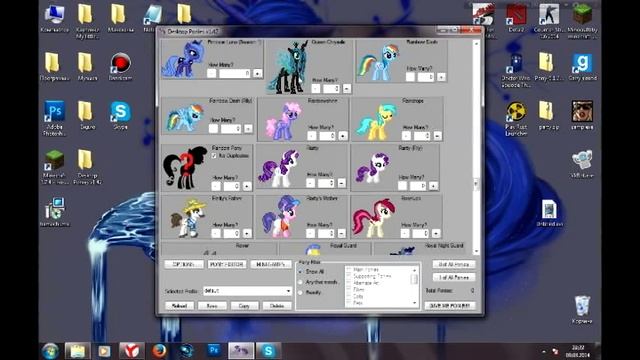Click the Rarity's Father pony sprite

pyautogui.click(x=188, y=218)
